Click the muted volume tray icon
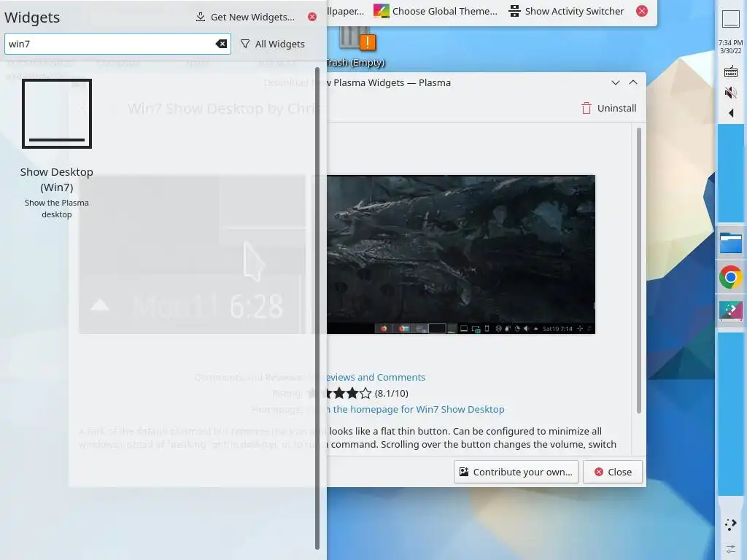 731,93
